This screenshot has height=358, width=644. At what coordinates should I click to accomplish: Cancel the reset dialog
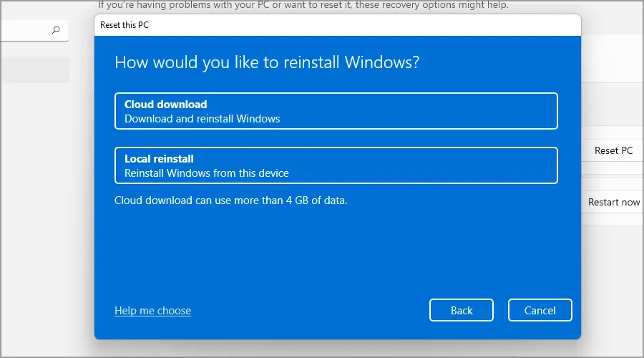click(540, 310)
